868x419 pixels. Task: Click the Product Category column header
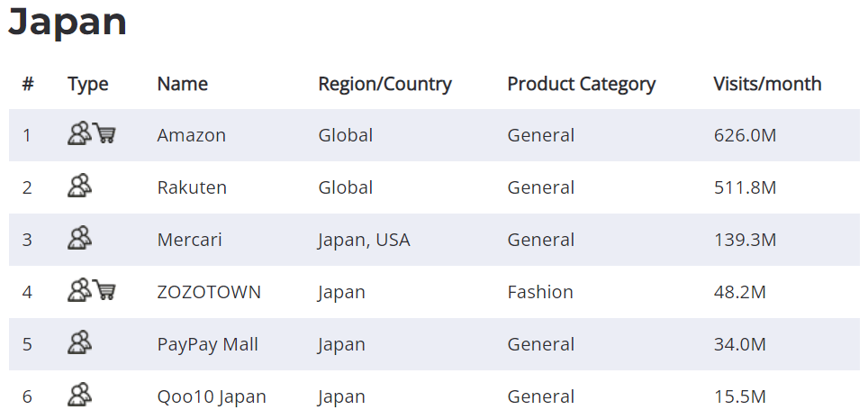click(582, 84)
